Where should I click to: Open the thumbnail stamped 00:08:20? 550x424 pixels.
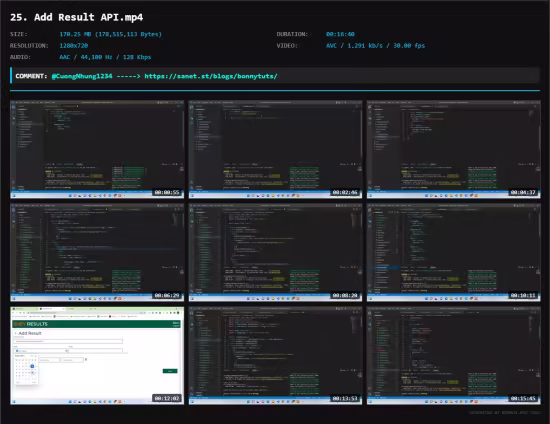click(x=275, y=253)
